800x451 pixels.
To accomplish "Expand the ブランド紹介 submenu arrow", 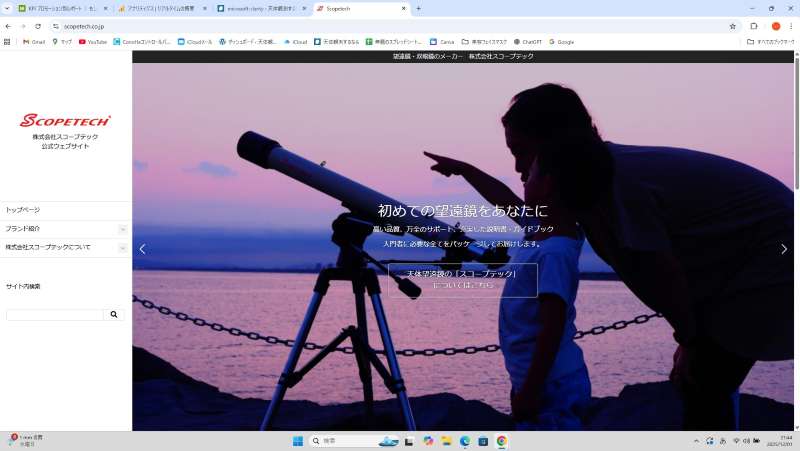I will coord(123,229).
